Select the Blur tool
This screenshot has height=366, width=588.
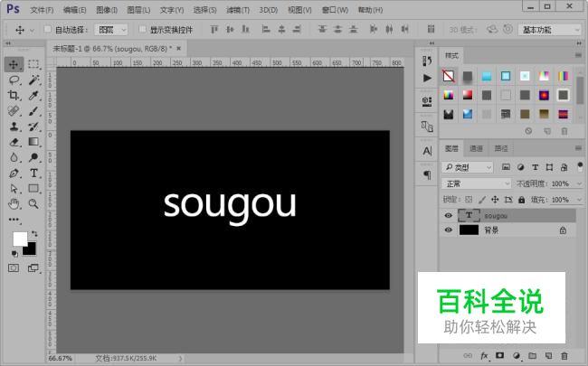(x=14, y=157)
